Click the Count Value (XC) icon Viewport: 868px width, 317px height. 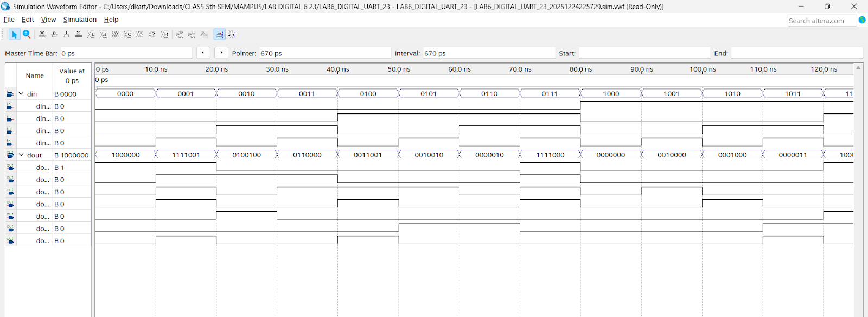point(128,34)
